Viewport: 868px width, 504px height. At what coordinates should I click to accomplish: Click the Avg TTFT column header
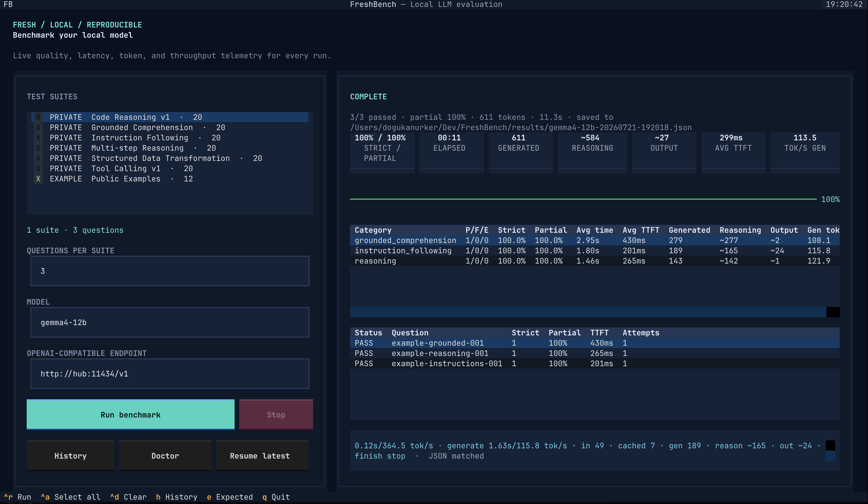coord(641,230)
